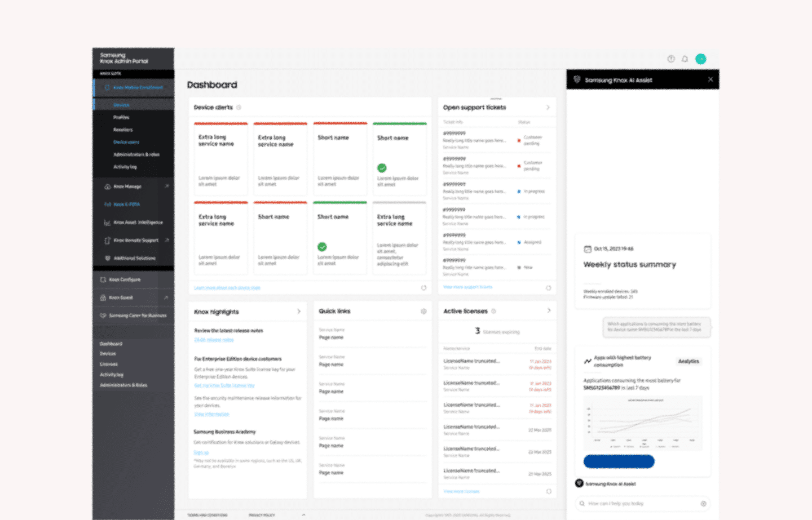Click the Weekly status summary heading
Image resolution: width=812 pixels, height=520 pixels.
[x=630, y=264]
